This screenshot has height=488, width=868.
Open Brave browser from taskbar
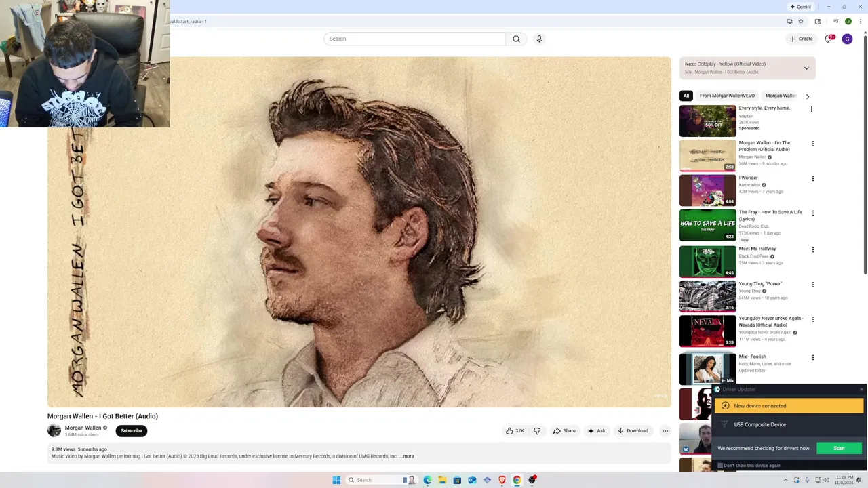coord(502,480)
